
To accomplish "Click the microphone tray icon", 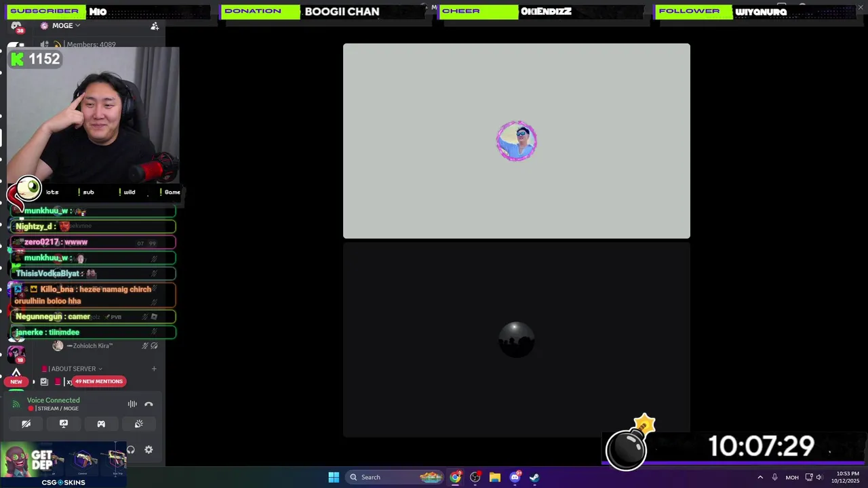I will coord(774,477).
